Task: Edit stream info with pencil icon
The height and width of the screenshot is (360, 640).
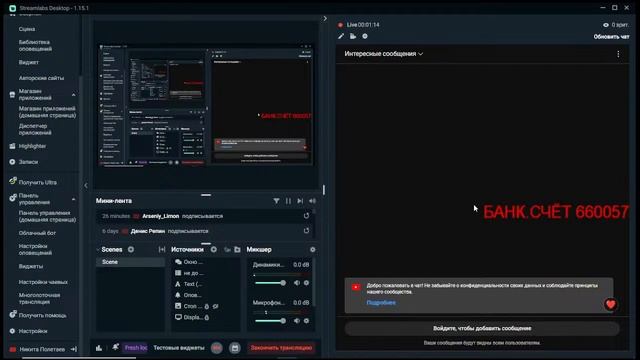Action: pyautogui.click(x=341, y=36)
